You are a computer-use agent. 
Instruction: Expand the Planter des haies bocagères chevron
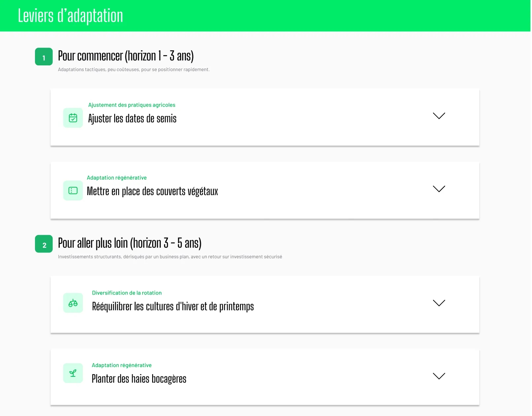(439, 376)
